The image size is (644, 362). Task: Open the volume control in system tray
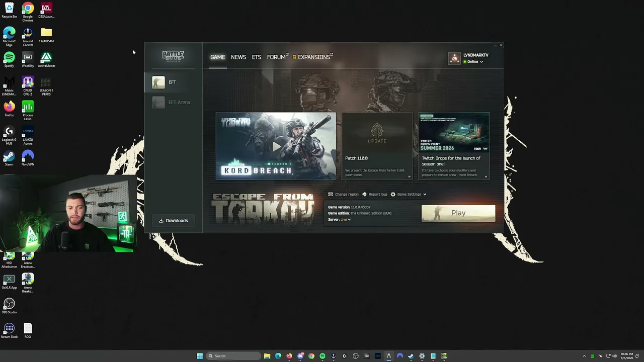pos(614,356)
